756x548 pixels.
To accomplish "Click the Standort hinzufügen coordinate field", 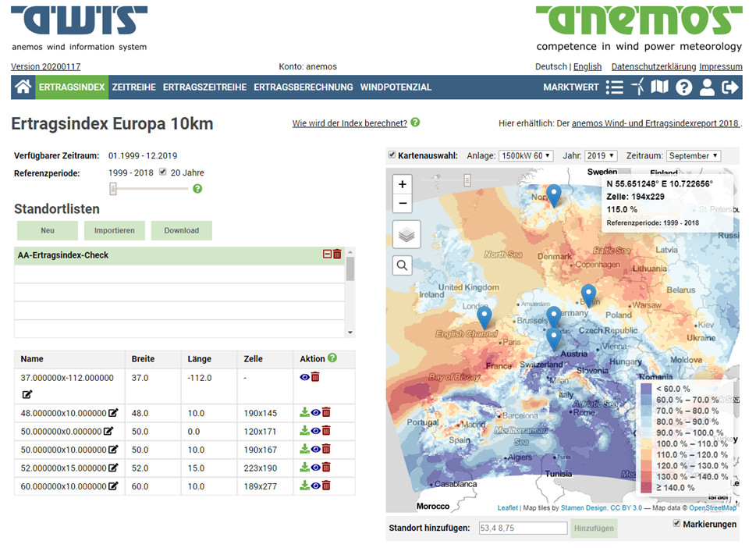I will [522, 528].
